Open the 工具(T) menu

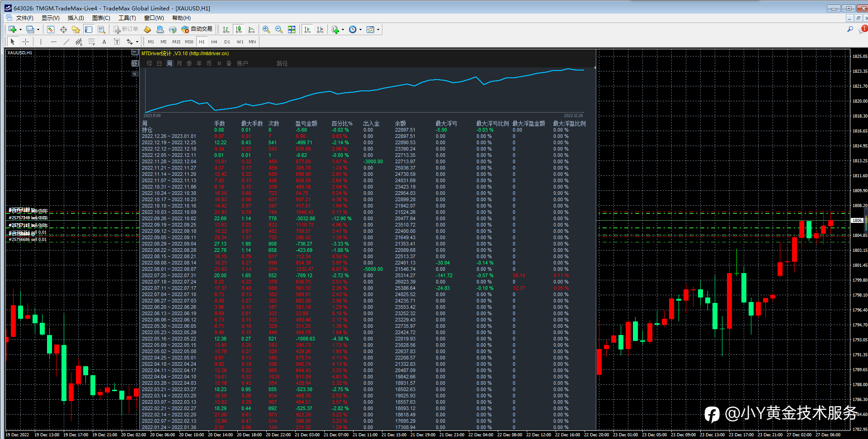pyautogui.click(x=127, y=18)
